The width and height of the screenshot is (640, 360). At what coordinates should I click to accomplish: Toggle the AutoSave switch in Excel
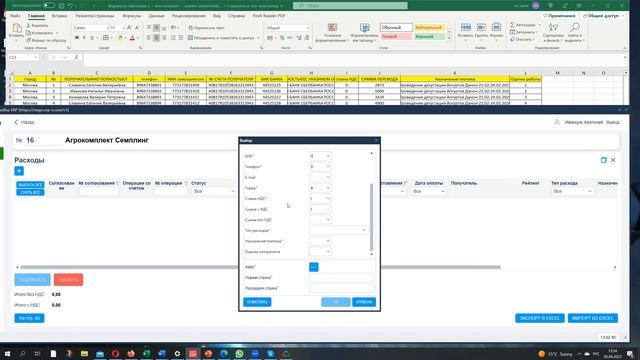click(x=49, y=6)
